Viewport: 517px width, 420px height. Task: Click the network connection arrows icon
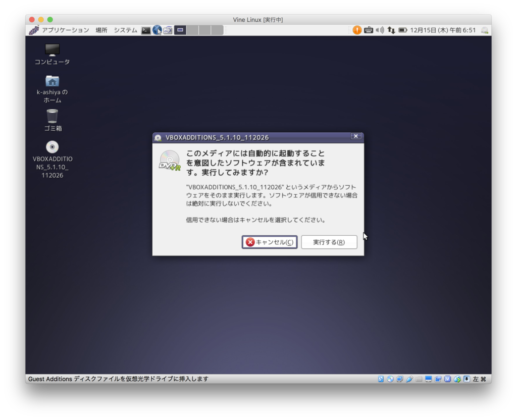391,30
